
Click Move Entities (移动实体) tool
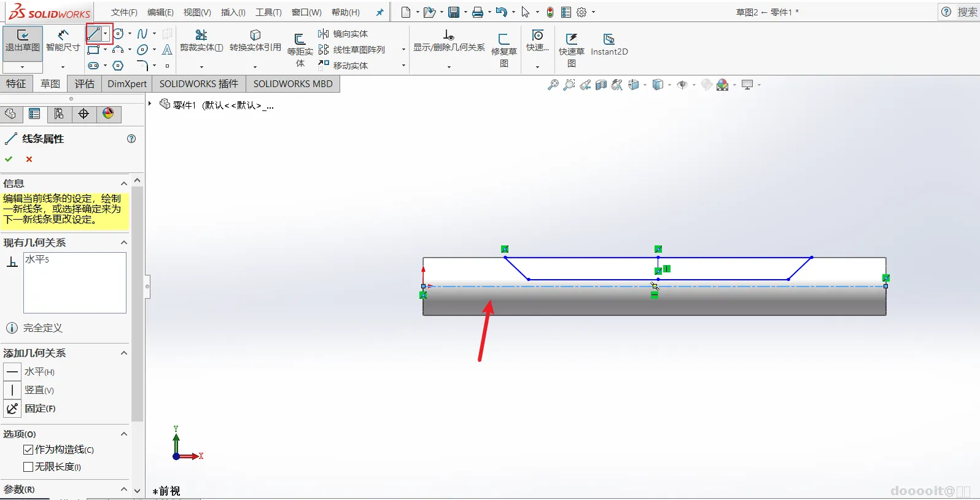343,66
